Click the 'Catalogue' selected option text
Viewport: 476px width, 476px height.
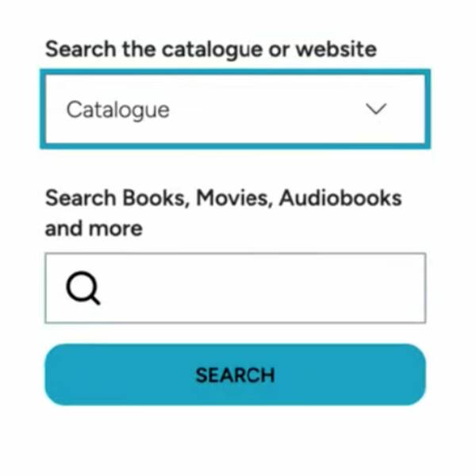click(x=117, y=110)
